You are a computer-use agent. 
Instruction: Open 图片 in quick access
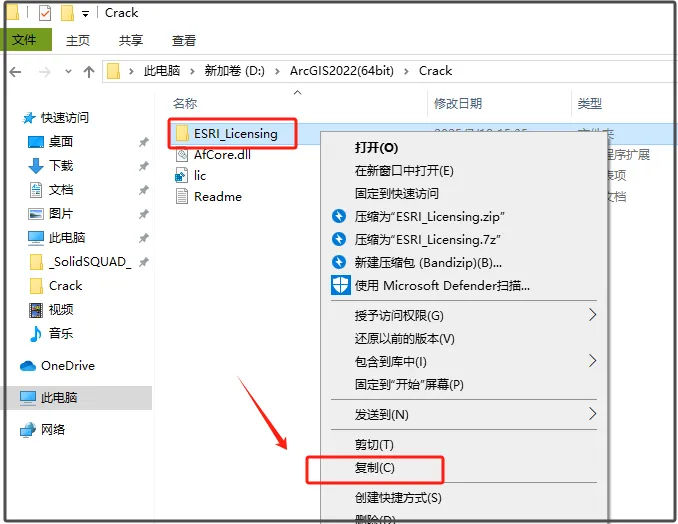click(61, 214)
